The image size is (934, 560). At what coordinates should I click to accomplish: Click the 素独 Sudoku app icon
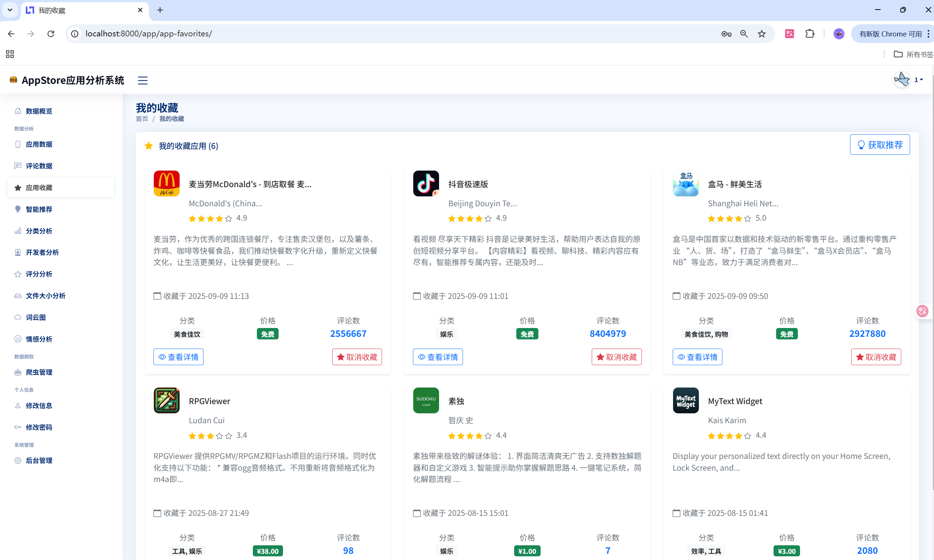(426, 400)
